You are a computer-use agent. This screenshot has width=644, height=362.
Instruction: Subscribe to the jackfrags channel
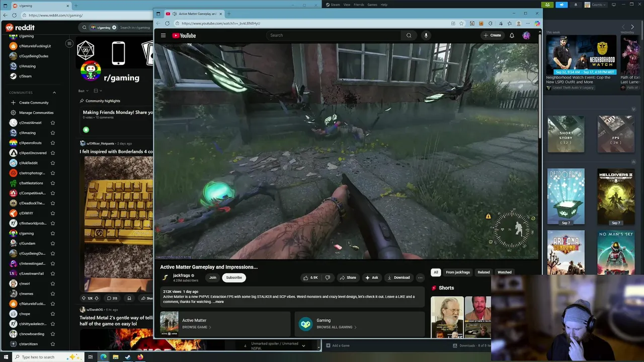234,278
